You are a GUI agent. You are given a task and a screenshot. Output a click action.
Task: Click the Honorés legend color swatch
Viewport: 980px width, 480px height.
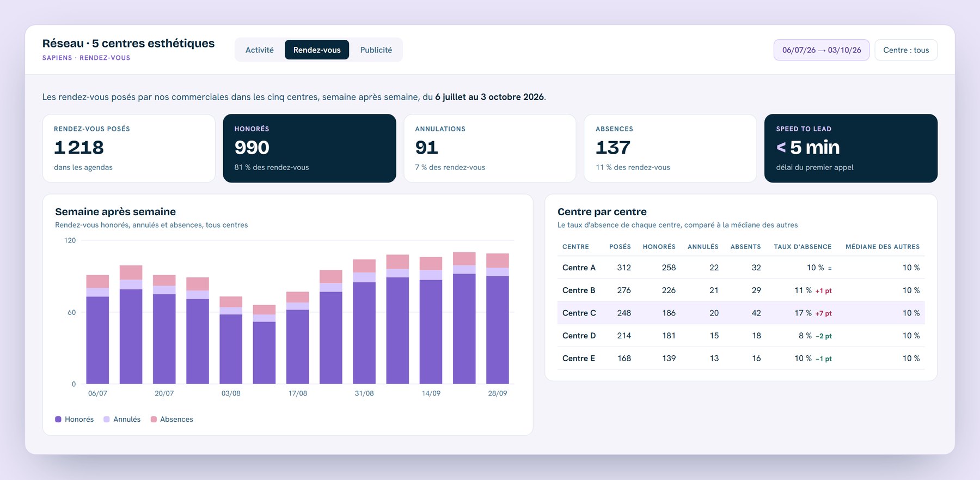click(x=58, y=419)
